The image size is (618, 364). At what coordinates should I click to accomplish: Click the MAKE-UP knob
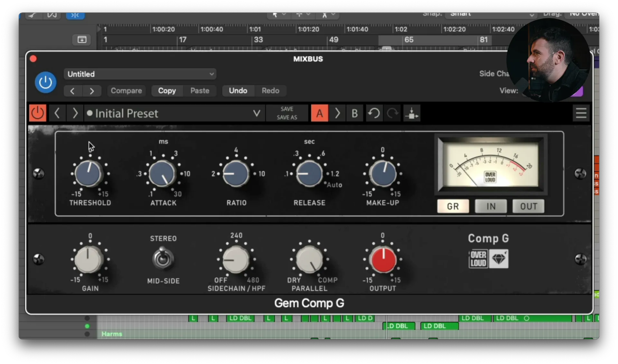383,174
